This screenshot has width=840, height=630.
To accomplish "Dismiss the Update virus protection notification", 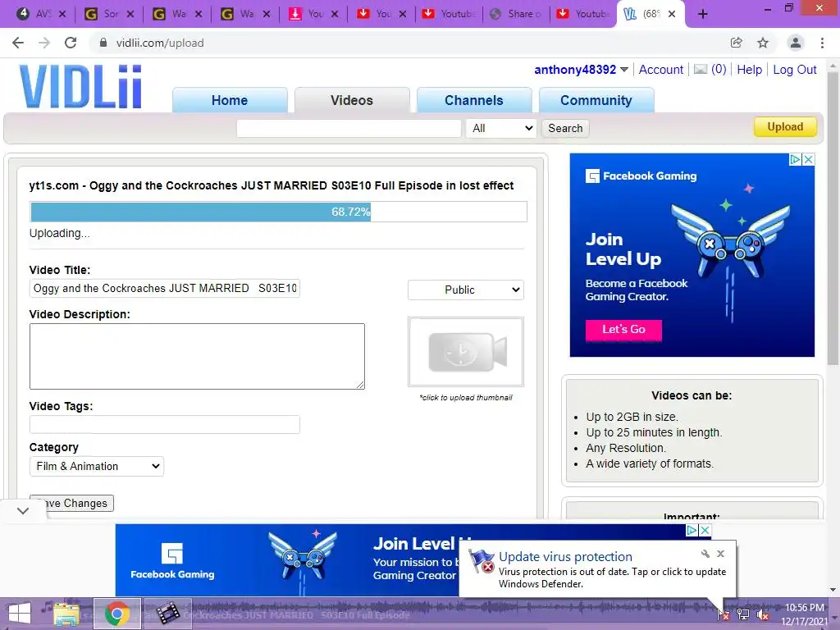I will coord(720,554).
